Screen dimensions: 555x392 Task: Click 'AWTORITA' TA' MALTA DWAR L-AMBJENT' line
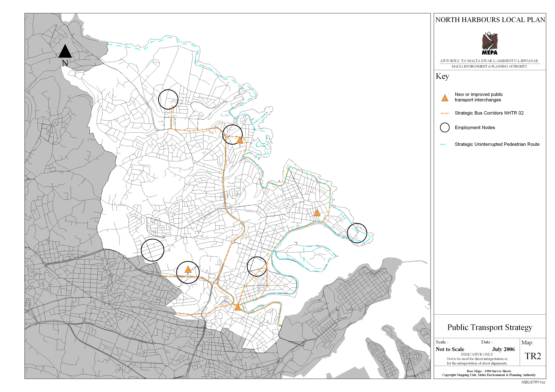click(x=489, y=61)
